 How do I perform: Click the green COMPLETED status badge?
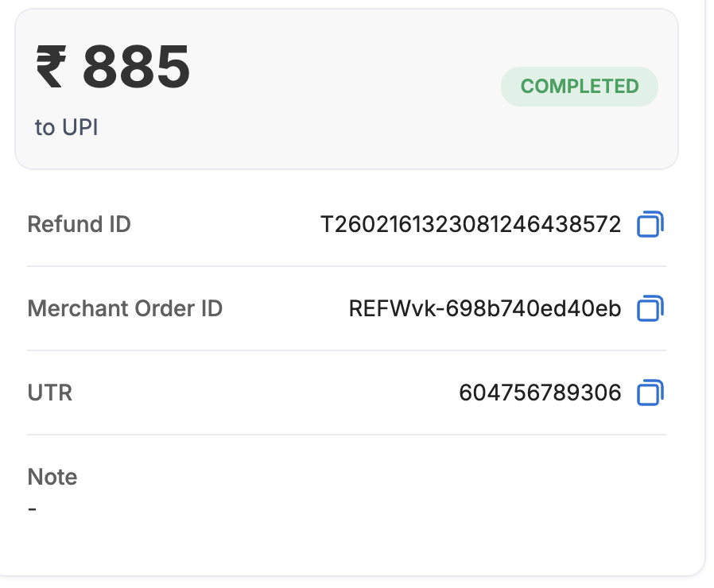click(579, 87)
